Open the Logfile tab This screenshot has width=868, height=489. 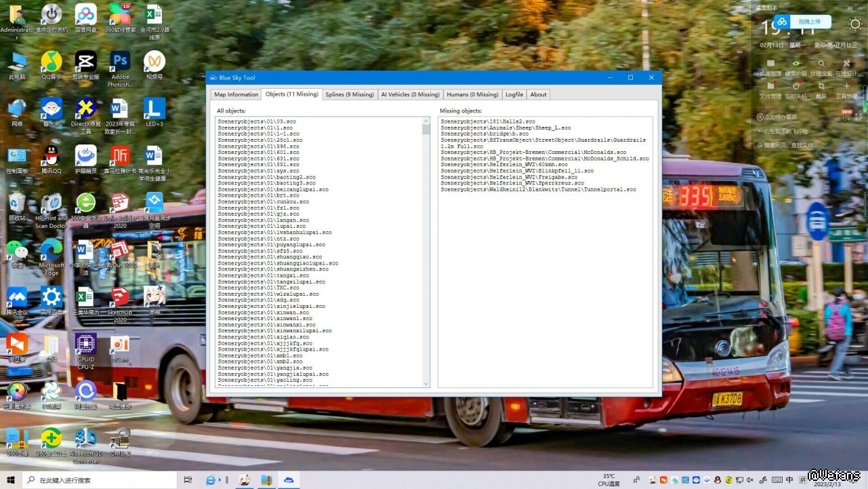(514, 95)
